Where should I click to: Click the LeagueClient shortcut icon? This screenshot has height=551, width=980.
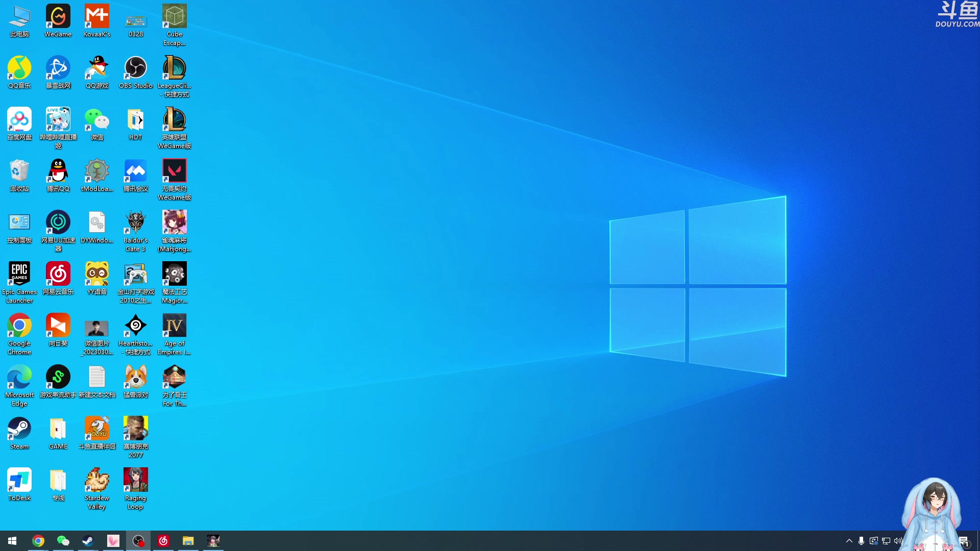(x=175, y=77)
